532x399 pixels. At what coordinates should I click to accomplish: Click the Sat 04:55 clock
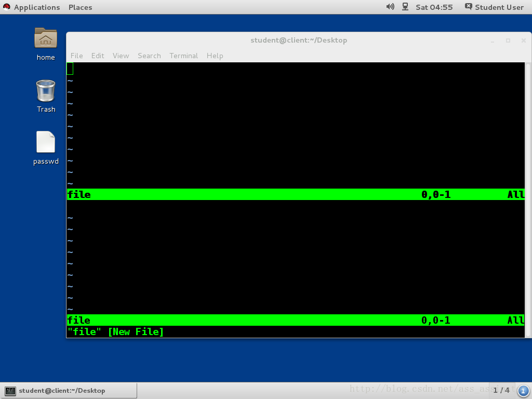434,7
